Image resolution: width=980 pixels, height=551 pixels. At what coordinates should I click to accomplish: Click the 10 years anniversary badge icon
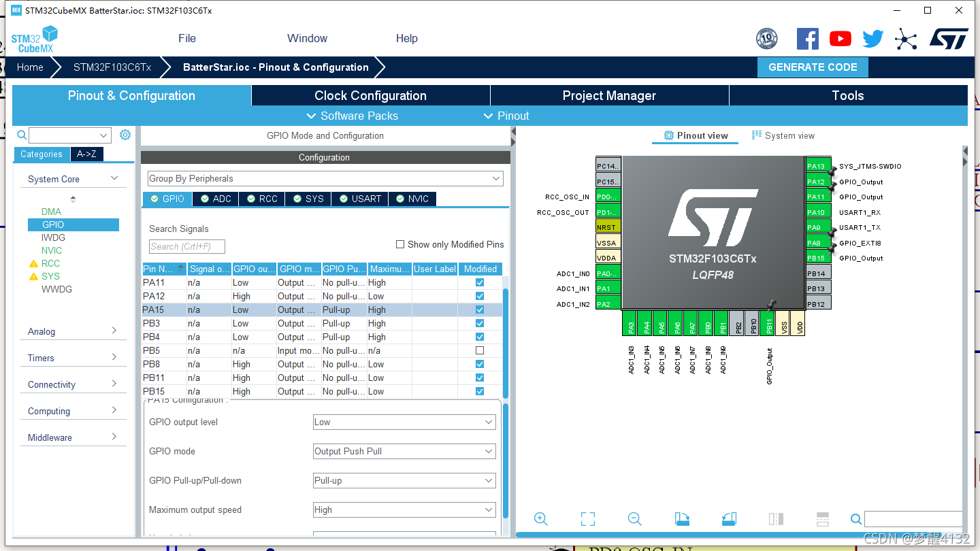(767, 39)
